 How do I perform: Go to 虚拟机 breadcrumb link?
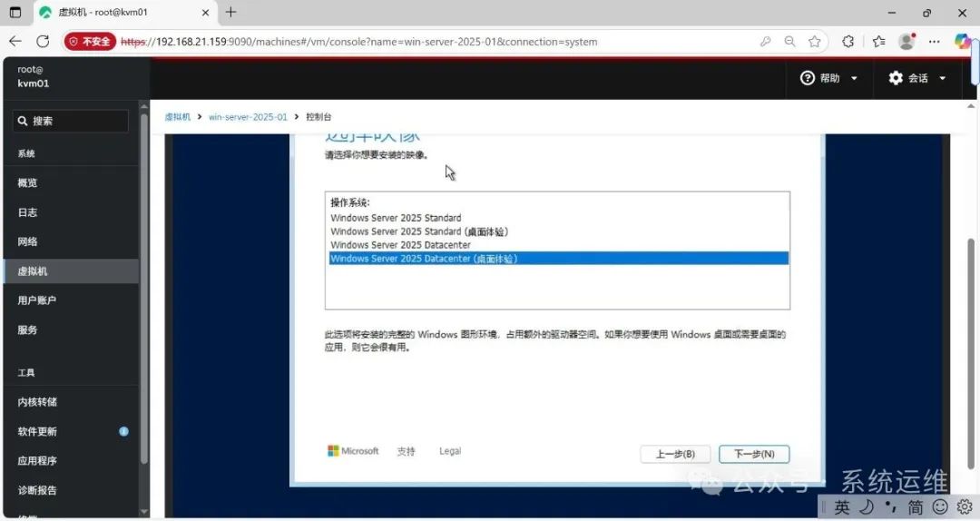[x=178, y=117]
